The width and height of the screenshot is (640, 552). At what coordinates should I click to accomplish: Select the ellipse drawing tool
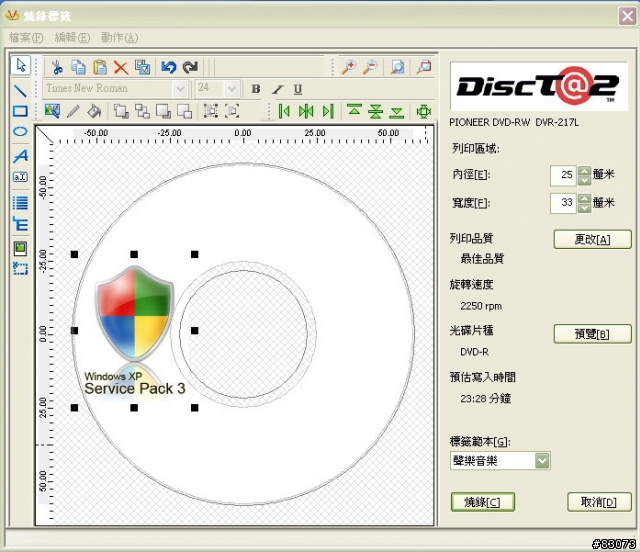coord(20,131)
